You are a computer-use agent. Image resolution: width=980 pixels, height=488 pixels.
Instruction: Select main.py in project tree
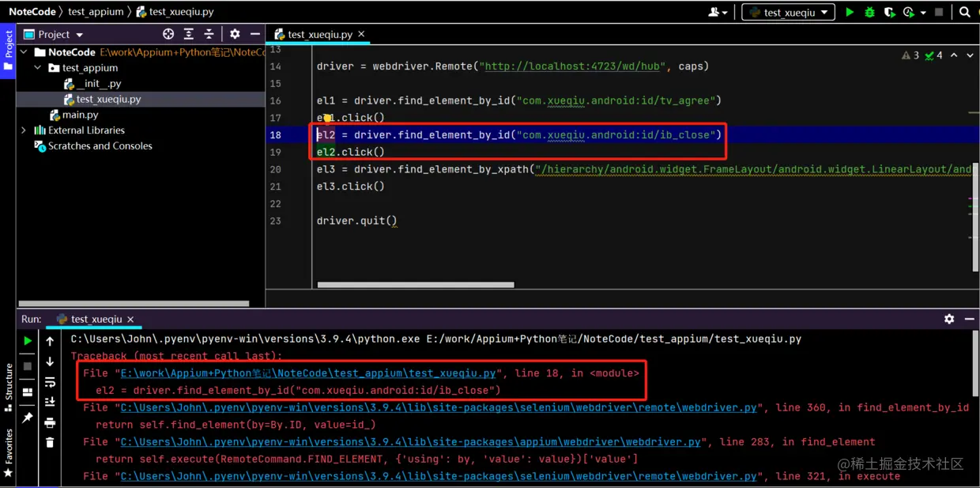point(73,115)
